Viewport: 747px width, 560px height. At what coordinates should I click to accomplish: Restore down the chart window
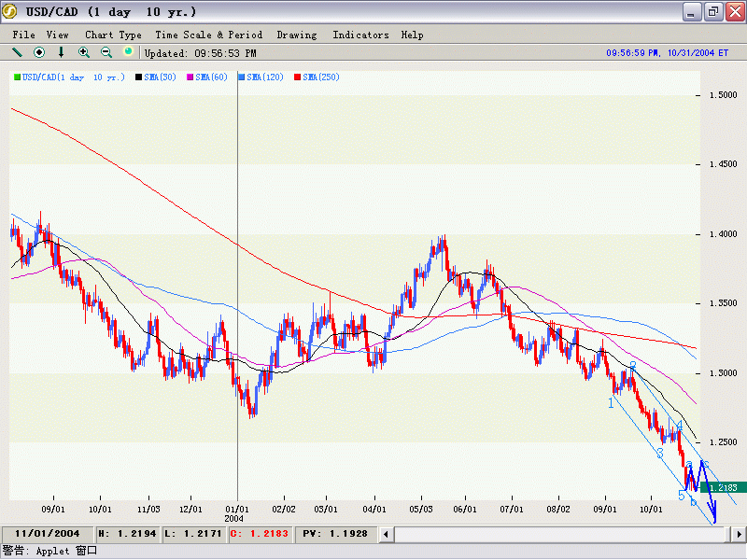(x=712, y=12)
